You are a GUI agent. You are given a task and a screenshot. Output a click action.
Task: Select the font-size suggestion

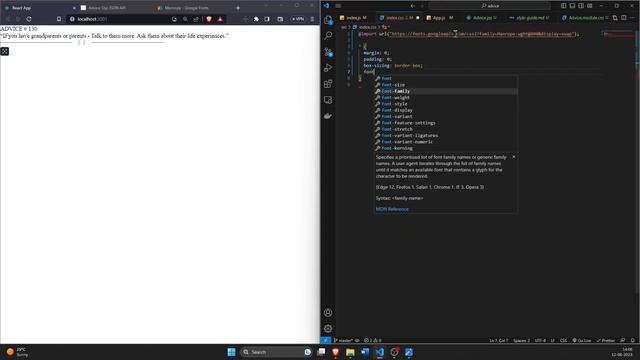click(446, 85)
